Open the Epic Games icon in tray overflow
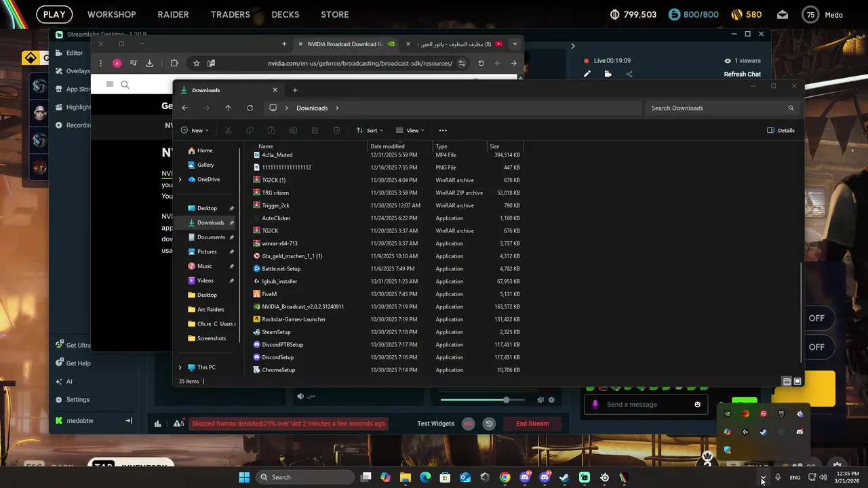The height and width of the screenshot is (488, 868). click(x=781, y=413)
